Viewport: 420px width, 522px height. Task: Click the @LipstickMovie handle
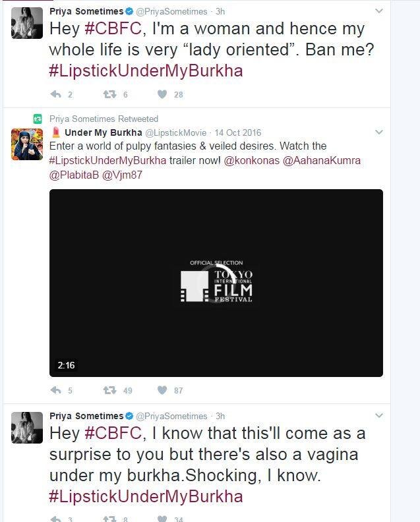(x=176, y=133)
